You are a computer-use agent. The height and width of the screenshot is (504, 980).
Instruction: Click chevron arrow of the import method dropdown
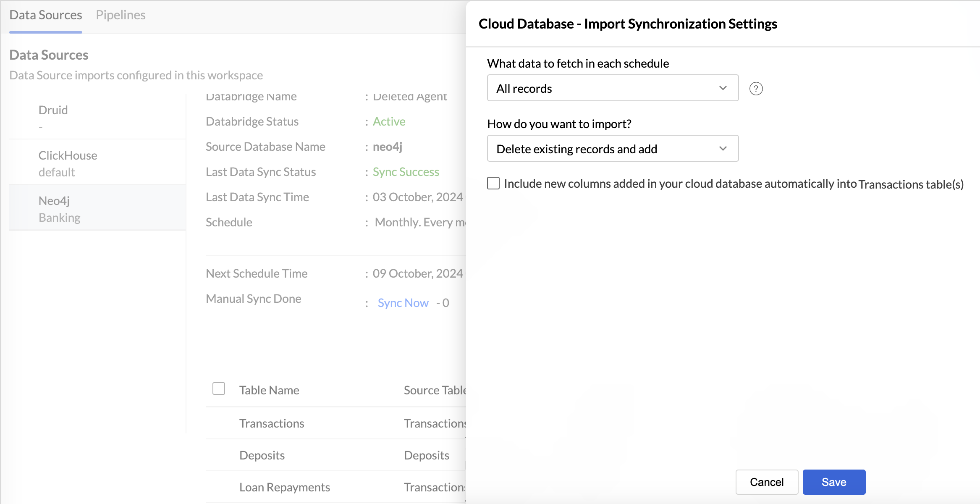point(723,149)
